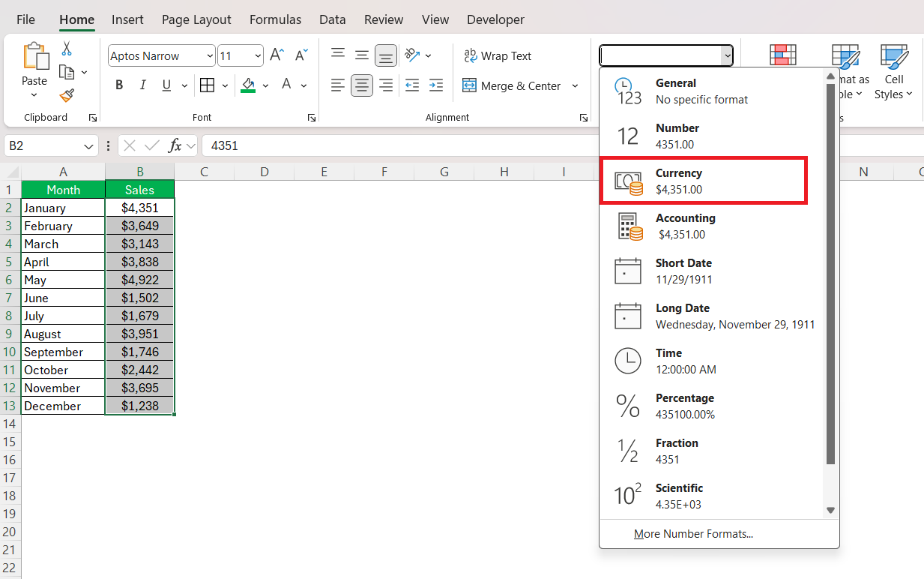This screenshot has height=579, width=924.
Task: Open Font settings dialog launcher
Action: [x=312, y=118]
